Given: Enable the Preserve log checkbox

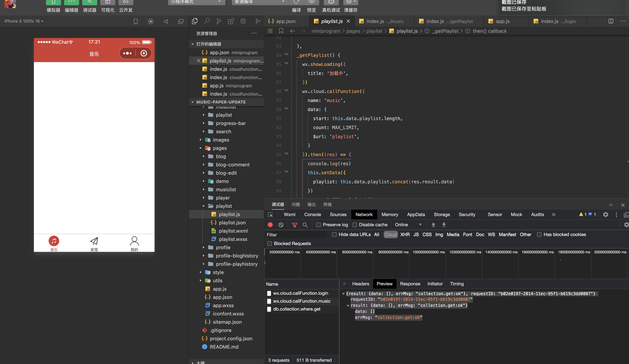Looking at the screenshot, I should tap(318, 225).
